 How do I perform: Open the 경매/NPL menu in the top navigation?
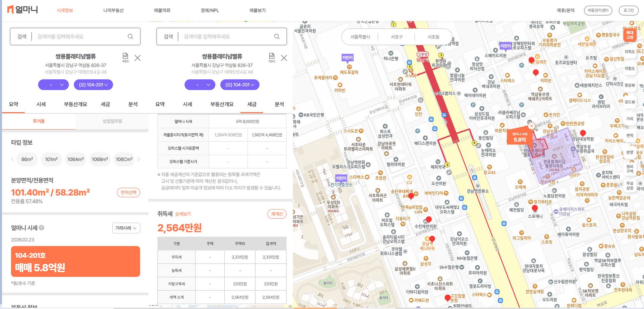210,10
